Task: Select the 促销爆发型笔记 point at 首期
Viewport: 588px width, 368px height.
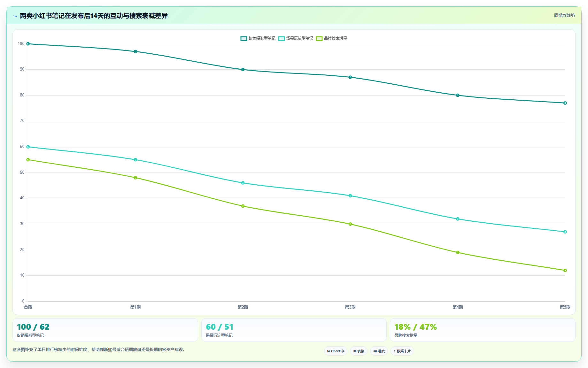Action: coord(28,44)
